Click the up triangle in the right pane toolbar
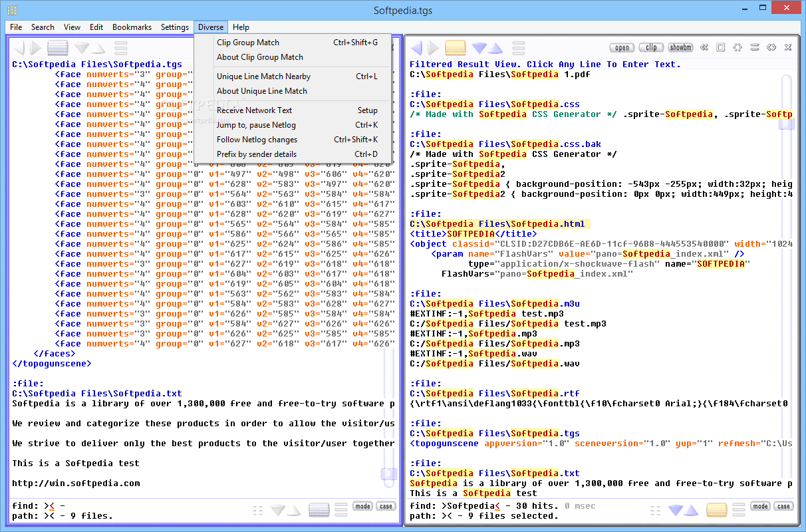806x532 pixels. coord(495,48)
